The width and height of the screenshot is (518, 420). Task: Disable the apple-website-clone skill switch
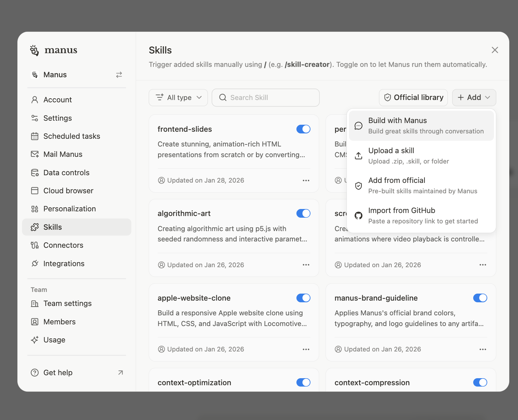point(303,298)
